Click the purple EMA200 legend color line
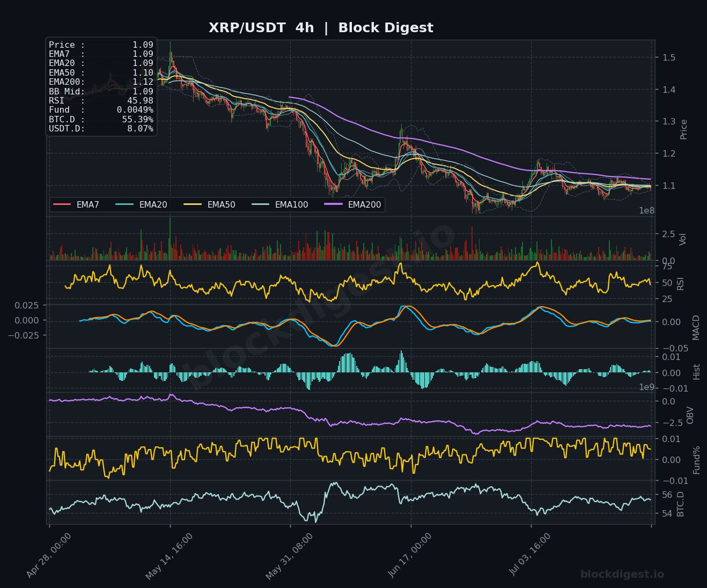This screenshot has height=588, width=707. pos(334,204)
